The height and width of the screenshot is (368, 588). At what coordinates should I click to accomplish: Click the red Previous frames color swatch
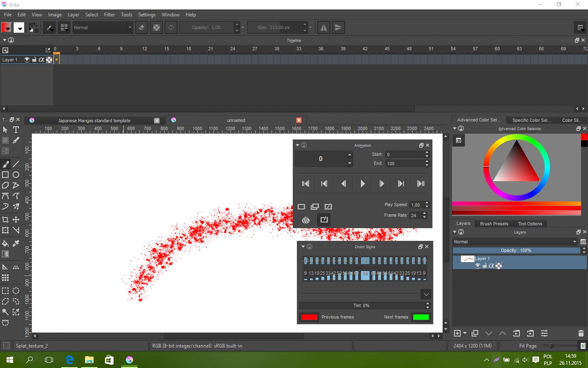pyautogui.click(x=309, y=317)
